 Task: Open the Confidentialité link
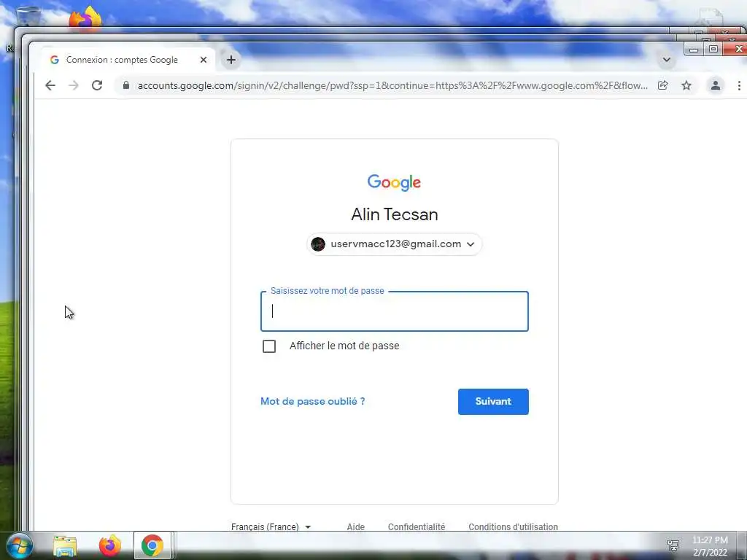point(417,526)
